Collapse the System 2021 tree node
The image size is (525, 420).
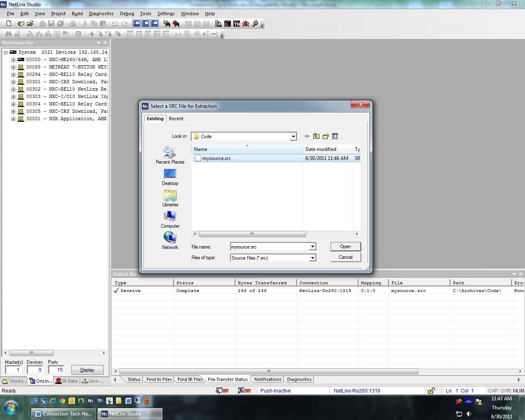coord(6,52)
